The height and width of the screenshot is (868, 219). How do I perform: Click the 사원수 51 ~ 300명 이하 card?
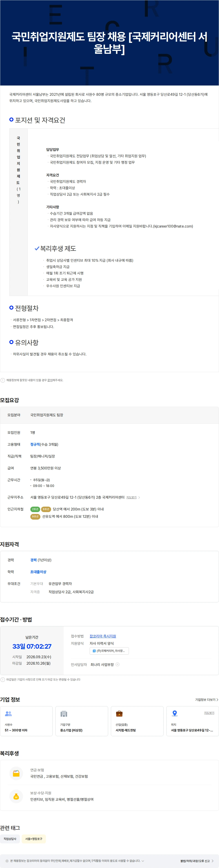click(26, 721)
